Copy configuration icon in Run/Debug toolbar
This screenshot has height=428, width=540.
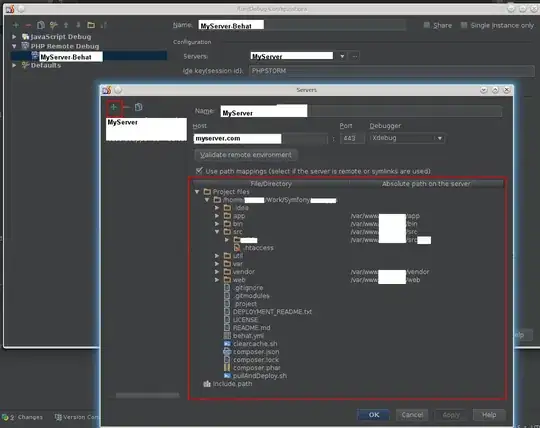[x=41, y=25]
